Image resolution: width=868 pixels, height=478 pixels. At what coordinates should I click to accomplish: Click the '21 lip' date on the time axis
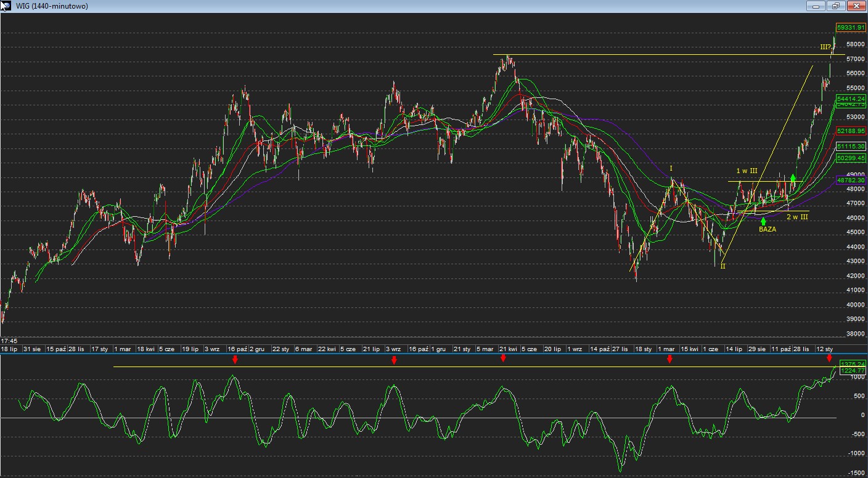point(371,349)
